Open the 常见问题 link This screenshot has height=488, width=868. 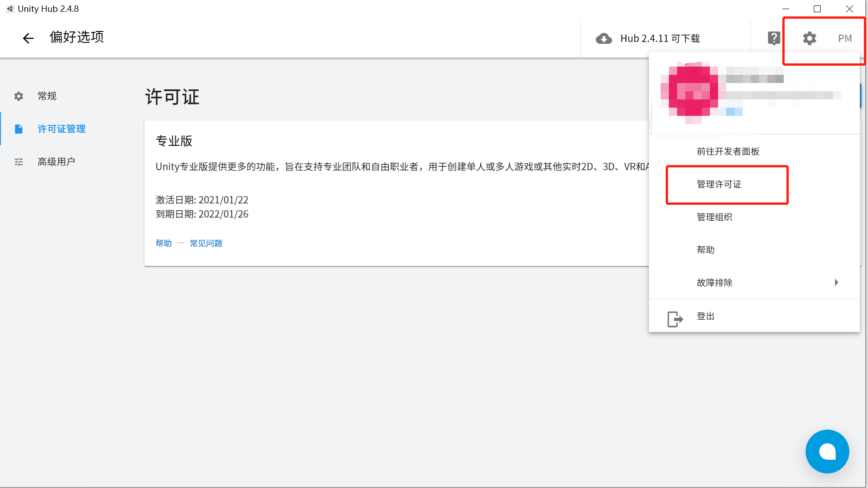[x=206, y=244]
